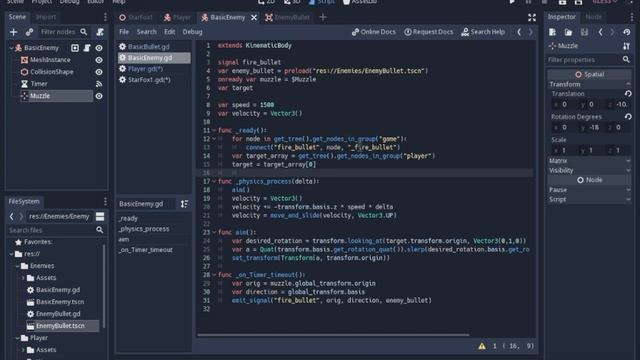Switch to the Import dock tab
This screenshot has height=360, width=640.
click(46, 17)
